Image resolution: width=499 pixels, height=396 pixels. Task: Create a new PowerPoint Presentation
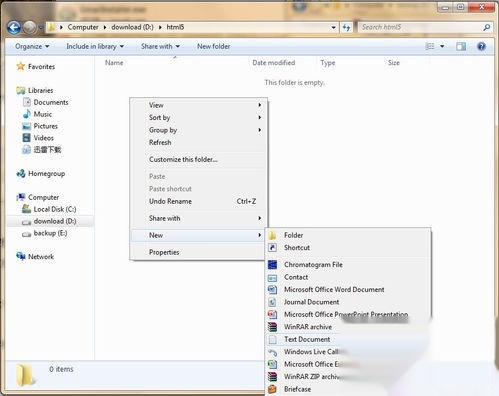coord(348,314)
